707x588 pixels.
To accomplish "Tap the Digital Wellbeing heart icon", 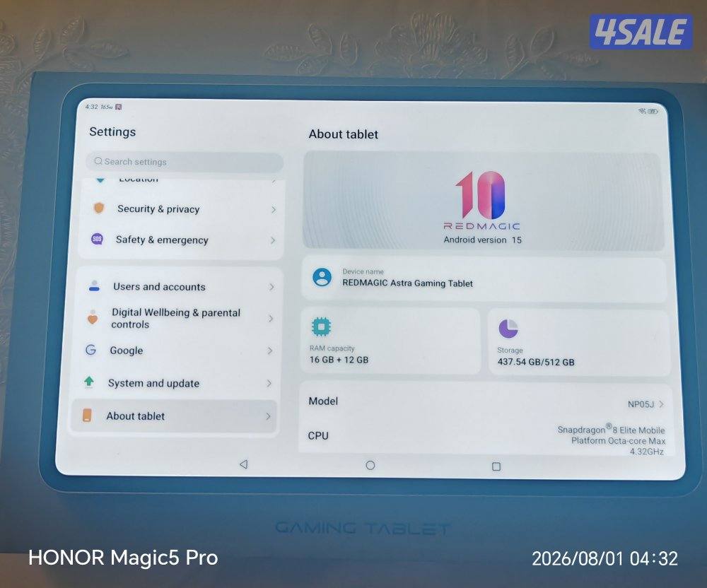I will [93, 317].
